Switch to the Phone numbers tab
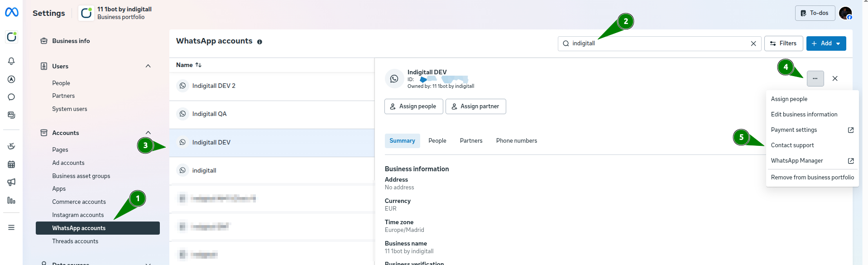This screenshot has height=265, width=868. click(x=517, y=141)
